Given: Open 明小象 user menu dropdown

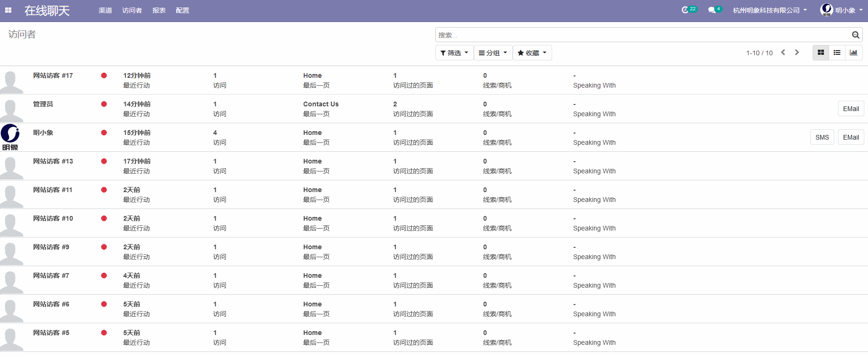Looking at the screenshot, I should [x=842, y=10].
